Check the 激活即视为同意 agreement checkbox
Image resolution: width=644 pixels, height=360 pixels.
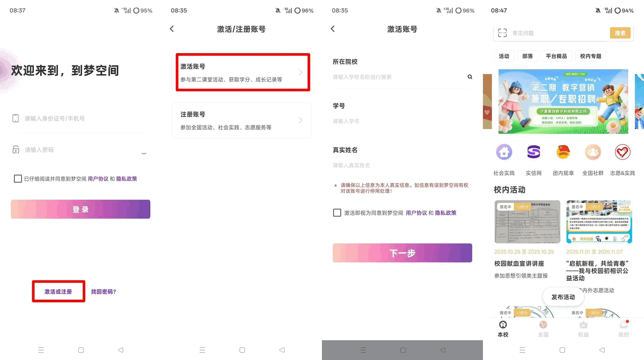pyautogui.click(x=337, y=213)
